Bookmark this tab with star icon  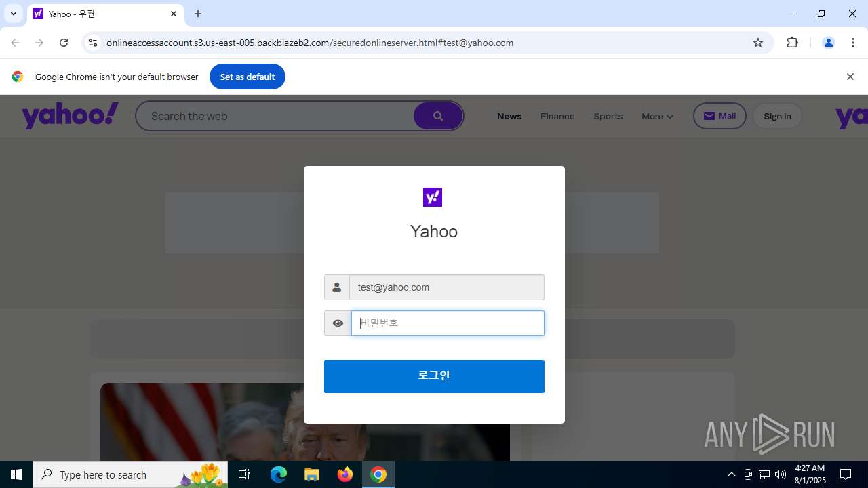[758, 43]
